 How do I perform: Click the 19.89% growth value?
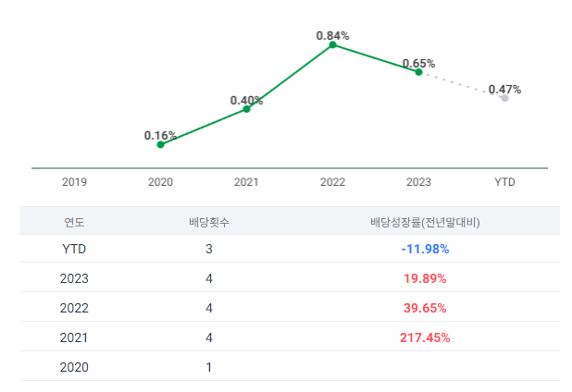425,278
